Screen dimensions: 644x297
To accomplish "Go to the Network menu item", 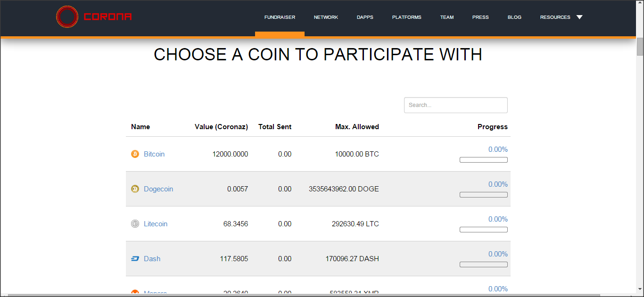I will [x=326, y=17].
